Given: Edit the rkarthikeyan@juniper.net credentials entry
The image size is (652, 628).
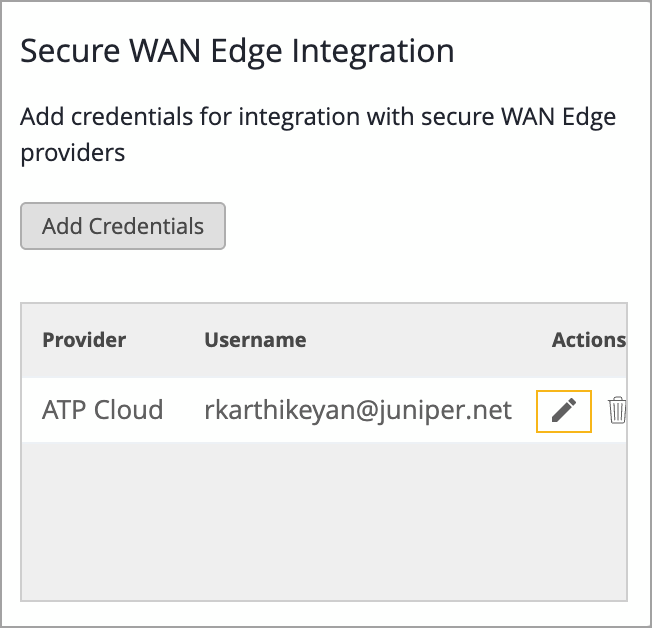Looking at the screenshot, I should pyautogui.click(x=564, y=411).
